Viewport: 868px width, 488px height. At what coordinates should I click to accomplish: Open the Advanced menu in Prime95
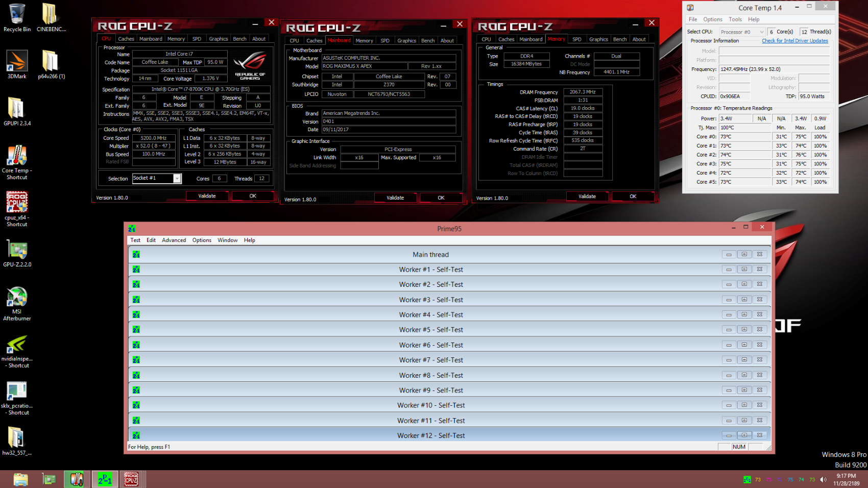pos(174,240)
